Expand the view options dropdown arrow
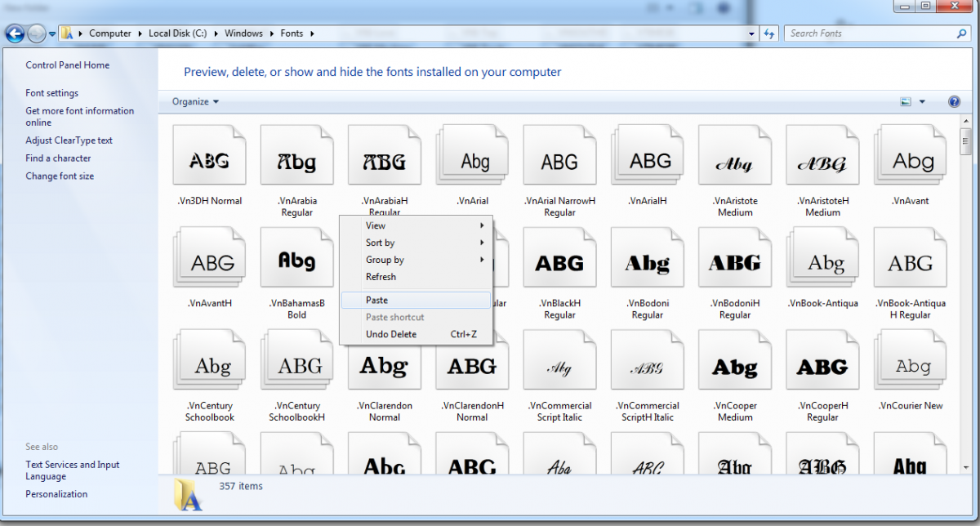 [922, 102]
